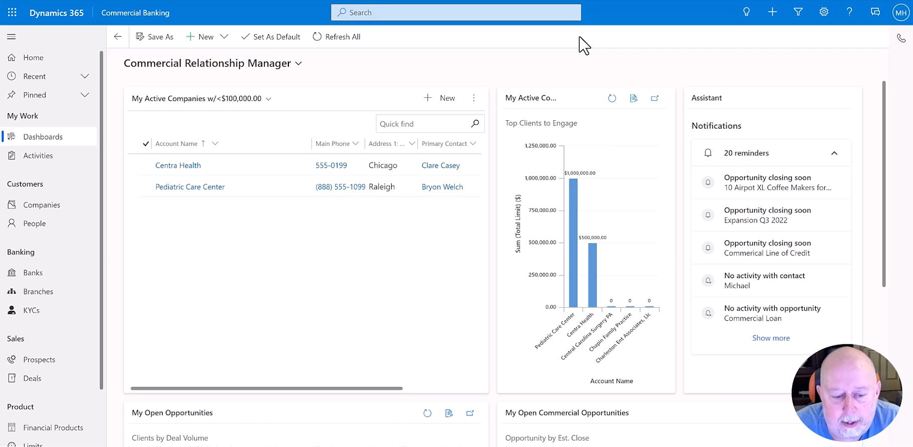
Task: View records icon in My Open Opportunities
Action: coord(448,413)
